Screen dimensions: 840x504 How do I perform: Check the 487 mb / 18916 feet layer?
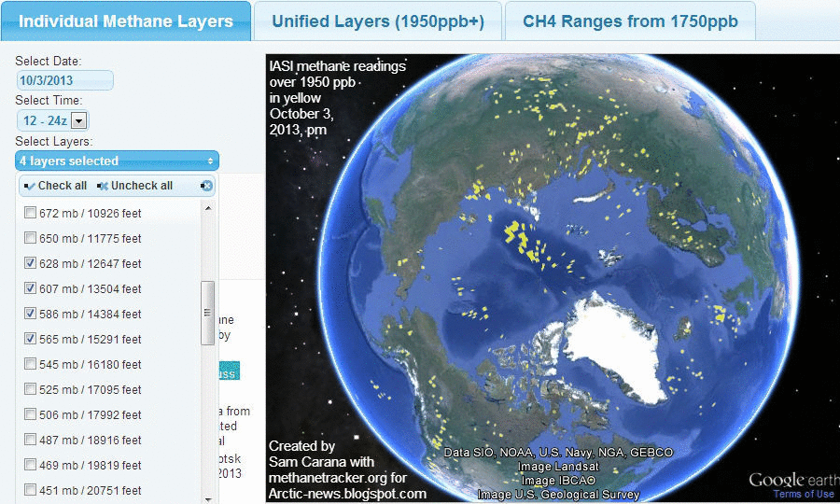30,440
